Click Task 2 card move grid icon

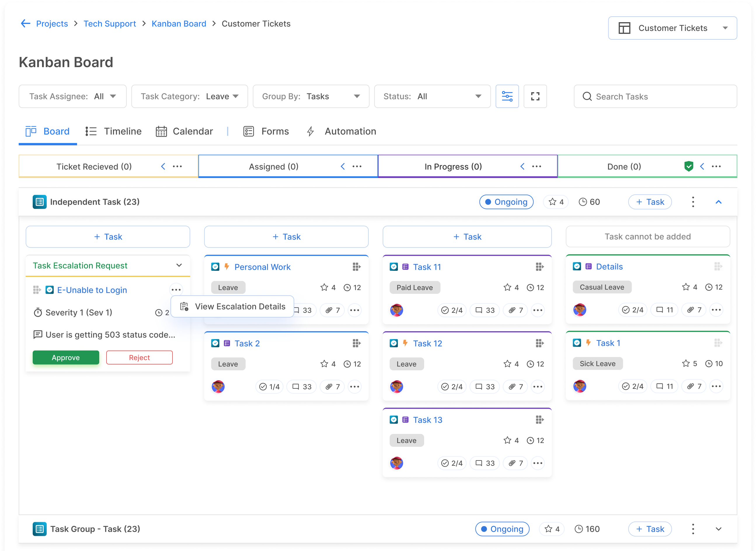(x=356, y=343)
